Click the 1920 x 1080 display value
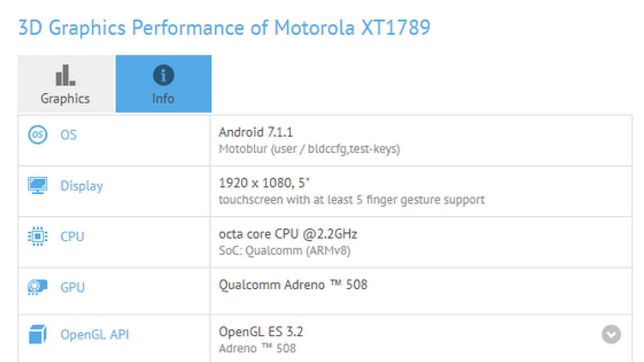The height and width of the screenshot is (362, 644). [264, 183]
